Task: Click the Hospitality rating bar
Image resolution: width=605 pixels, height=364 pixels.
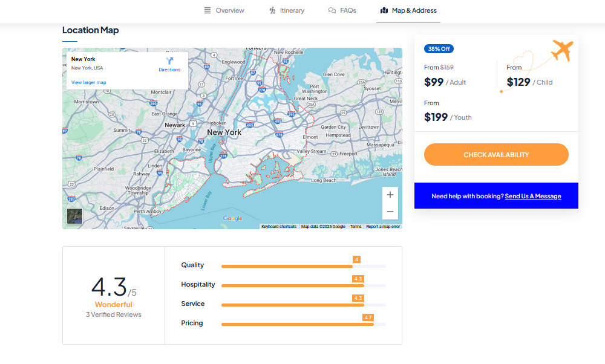Action: (303, 286)
